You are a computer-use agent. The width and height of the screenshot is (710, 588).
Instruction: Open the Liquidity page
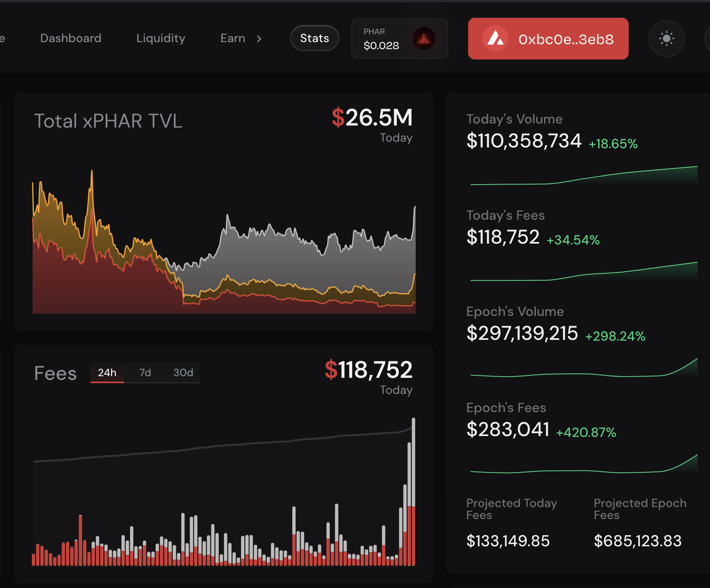pos(161,38)
